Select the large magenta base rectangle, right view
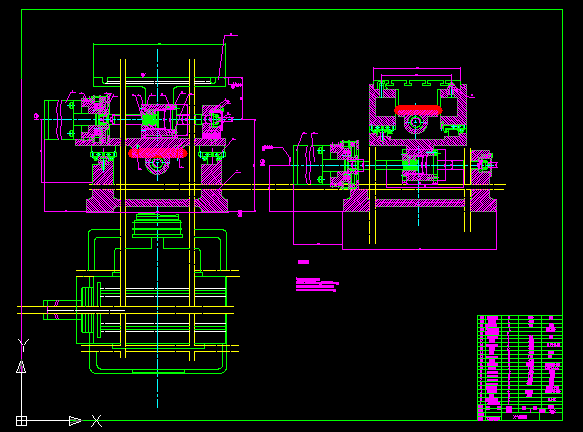The height and width of the screenshot is (432, 583). pos(419,230)
